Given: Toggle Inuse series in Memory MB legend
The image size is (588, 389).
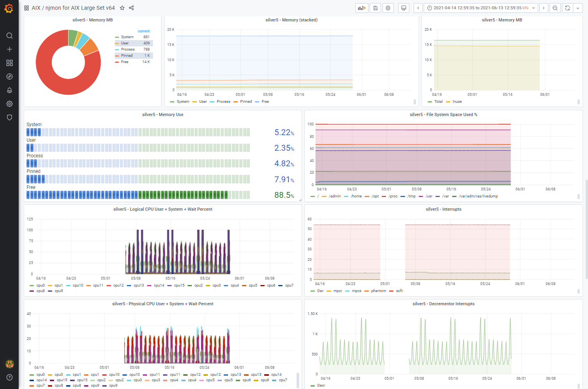Looking at the screenshot, I should tap(457, 102).
